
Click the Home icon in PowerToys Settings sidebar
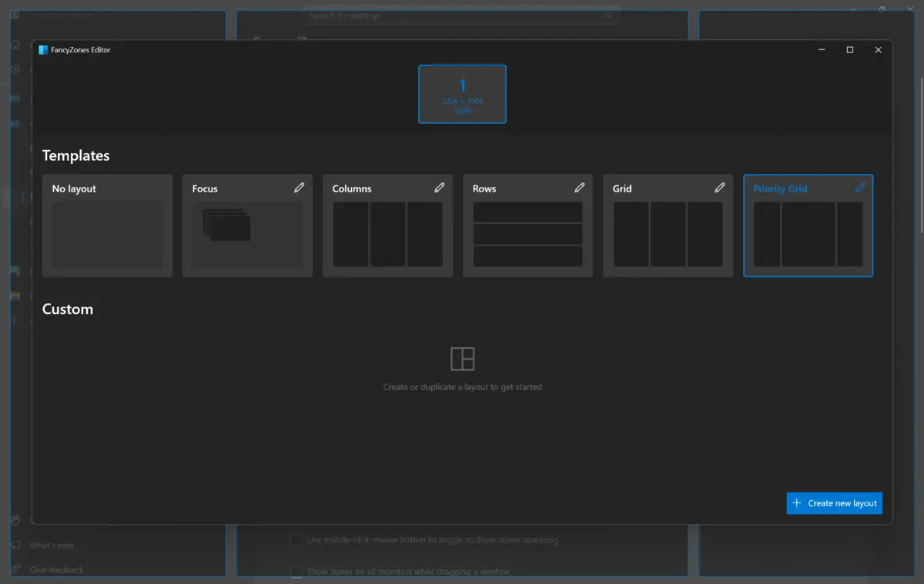[15, 45]
